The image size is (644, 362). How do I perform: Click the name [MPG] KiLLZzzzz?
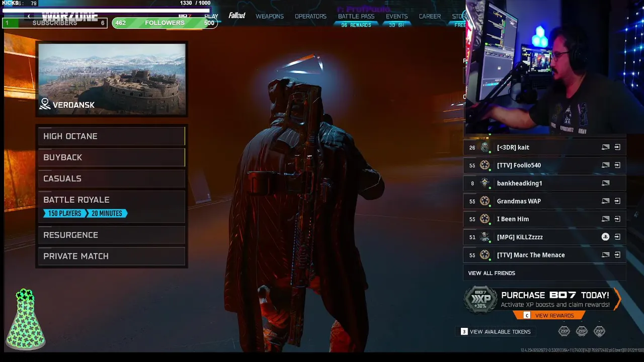(520, 237)
